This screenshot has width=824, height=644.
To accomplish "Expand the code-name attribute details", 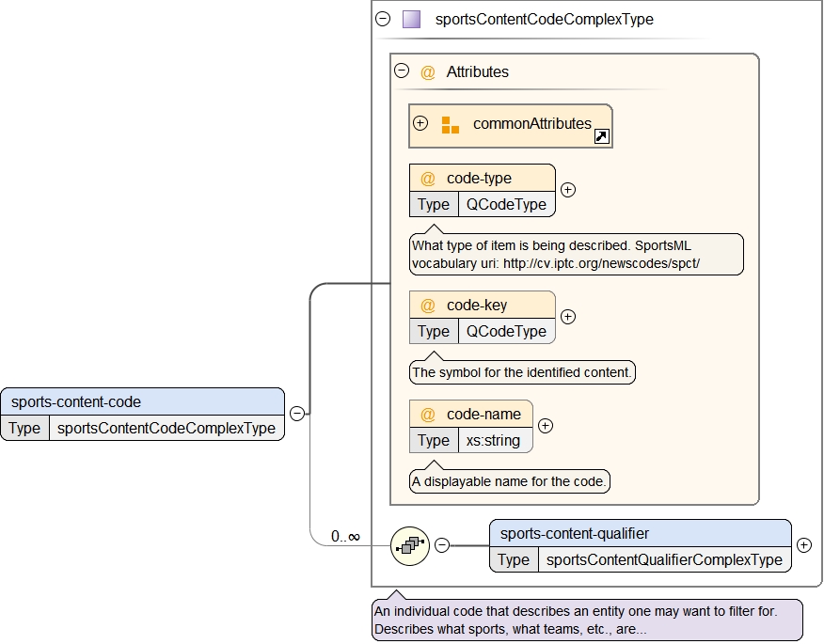I will point(545,426).
